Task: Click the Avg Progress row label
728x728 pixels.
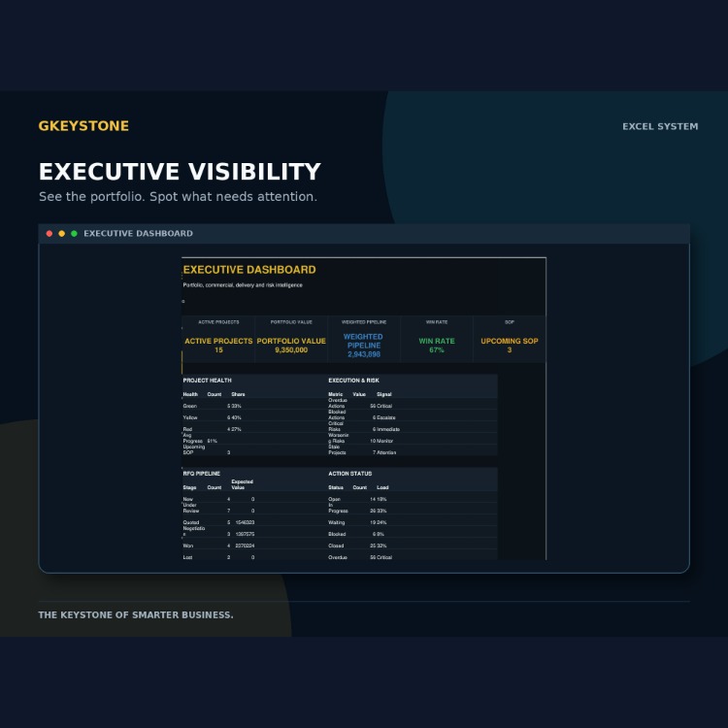Action: coord(193,439)
